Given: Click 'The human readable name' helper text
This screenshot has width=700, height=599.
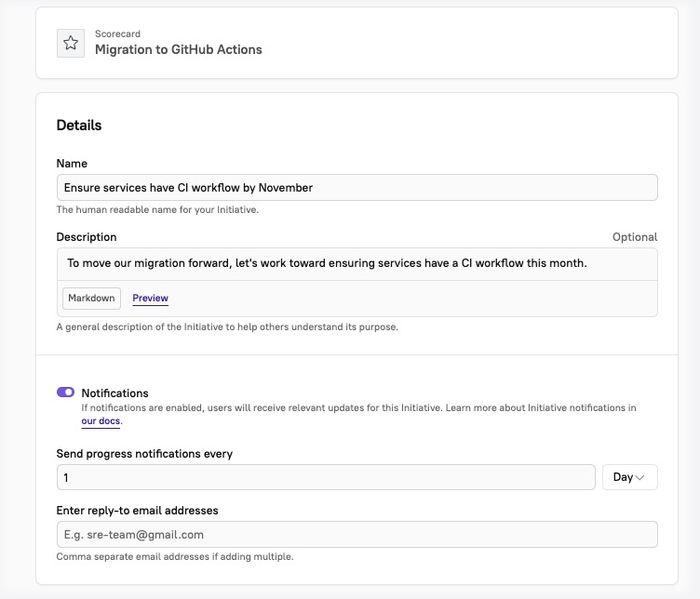Looking at the screenshot, I should coord(157,209).
